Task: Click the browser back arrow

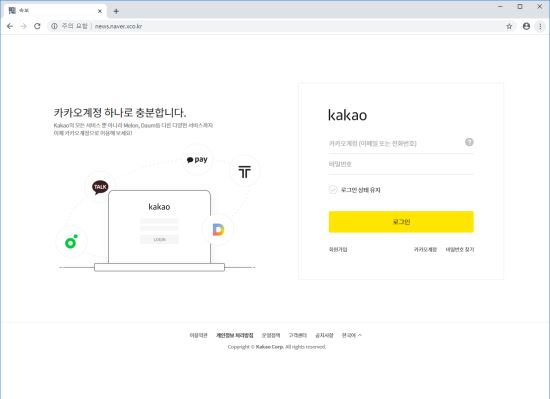Action: click(x=10, y=26)
